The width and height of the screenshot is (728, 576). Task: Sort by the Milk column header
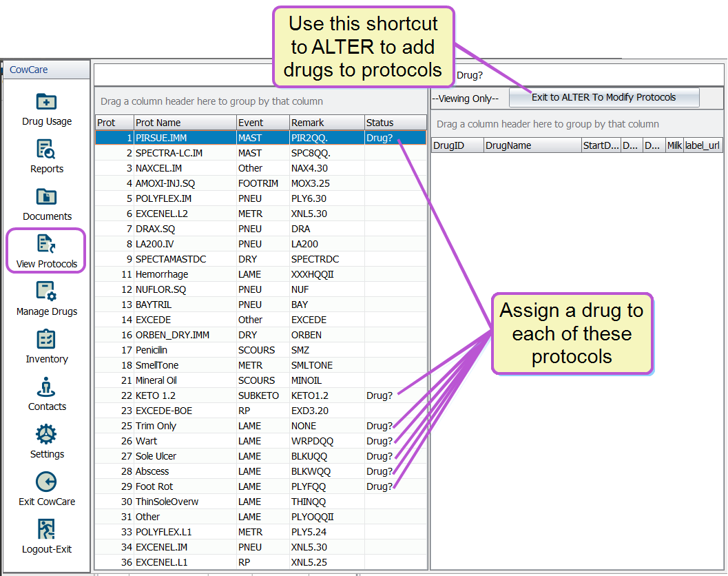(674, 145)
